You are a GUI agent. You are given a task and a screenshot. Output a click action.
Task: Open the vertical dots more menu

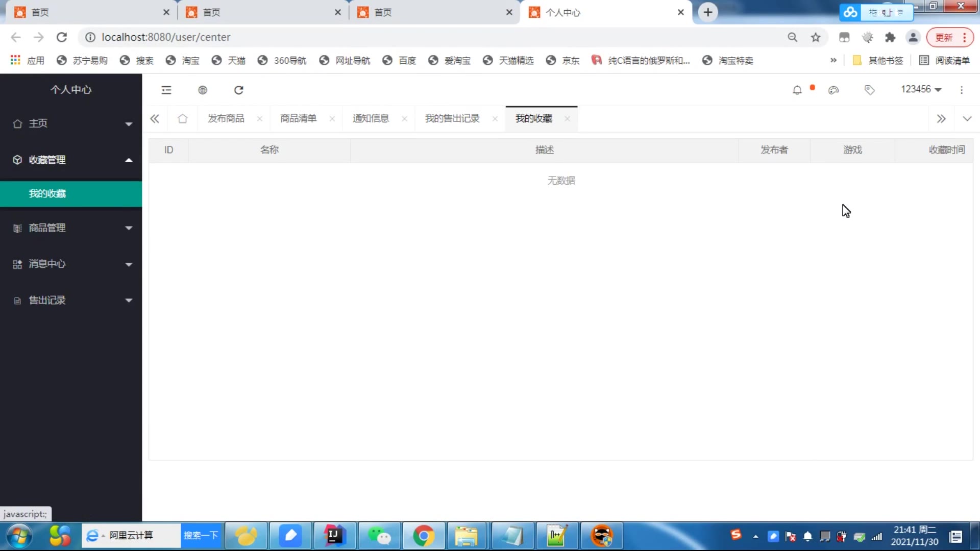(x=962, y=90)
